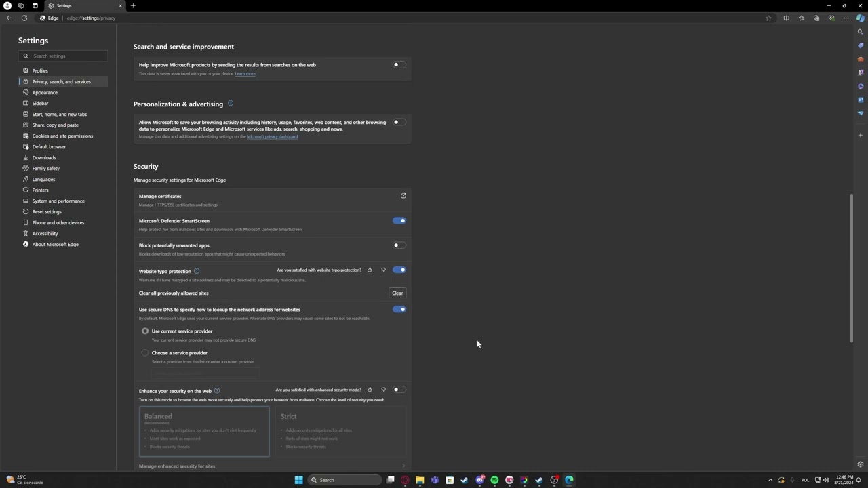Viewport: 868px width, 488px height.
Task: Open Profiles settings section
Action: click(x=62, y=70)
